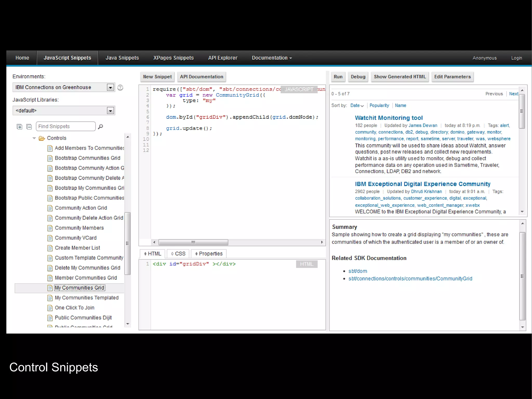Collapse the Controls tree node
532x399 pixels.
click(x=34, y=138)
